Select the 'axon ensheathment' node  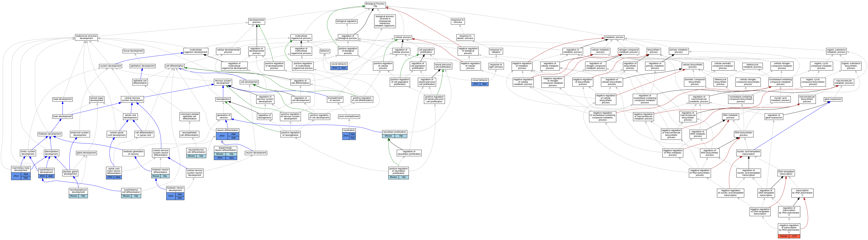coord(349,116)
